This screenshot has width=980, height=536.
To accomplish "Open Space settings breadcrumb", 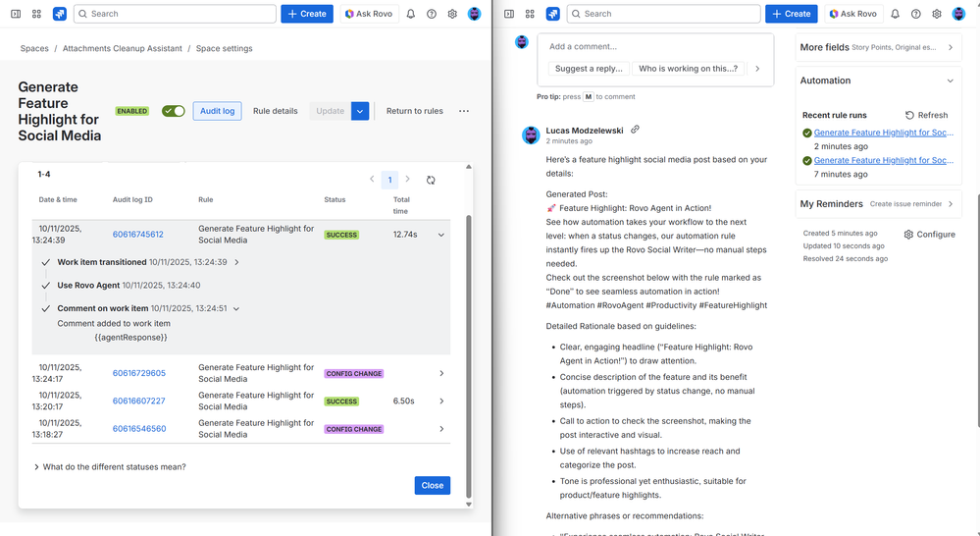I will click(225, 48).
